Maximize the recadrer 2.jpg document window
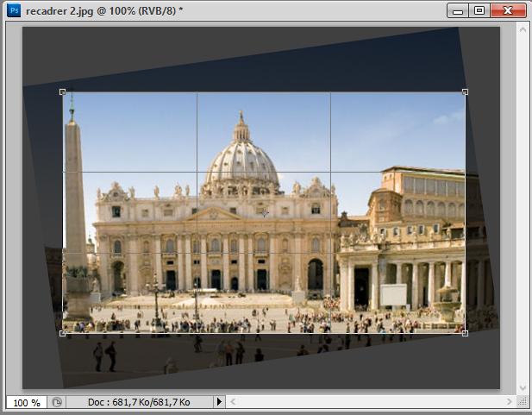532x415 pixels. [x=480, y=10]
